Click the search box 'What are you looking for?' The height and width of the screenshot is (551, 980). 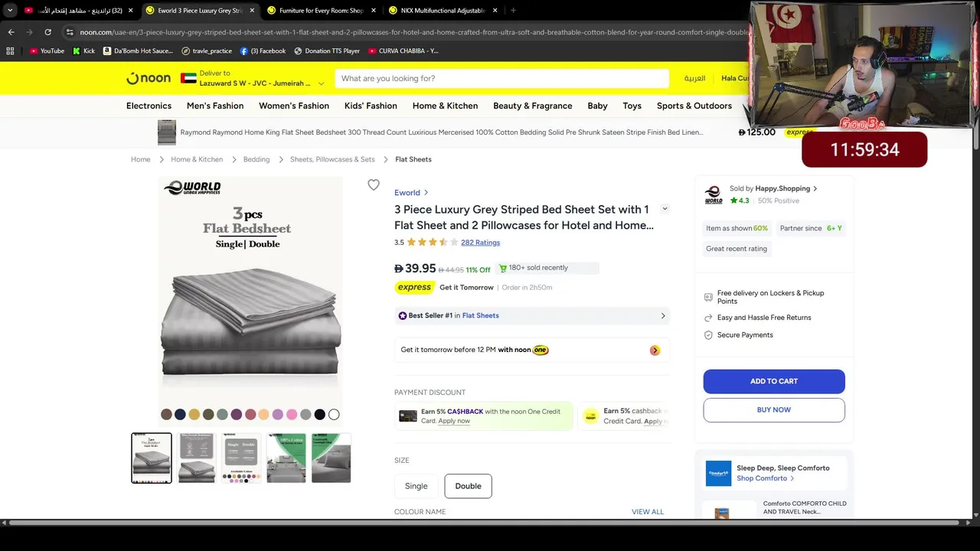[501, 78]
